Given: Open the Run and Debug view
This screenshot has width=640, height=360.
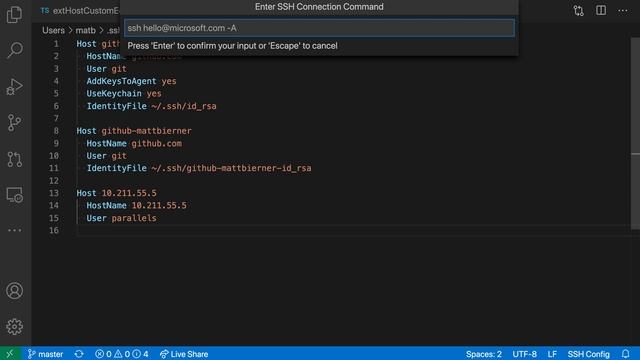Looking at the screenshot, I should (15, 87).
